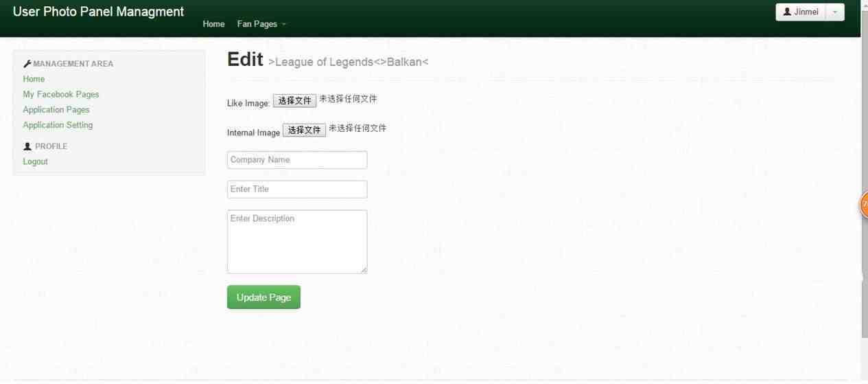This screenshot has width=868, height=384.
Task: Open My Facebook Pages link
Action: [x=61, y=94]
